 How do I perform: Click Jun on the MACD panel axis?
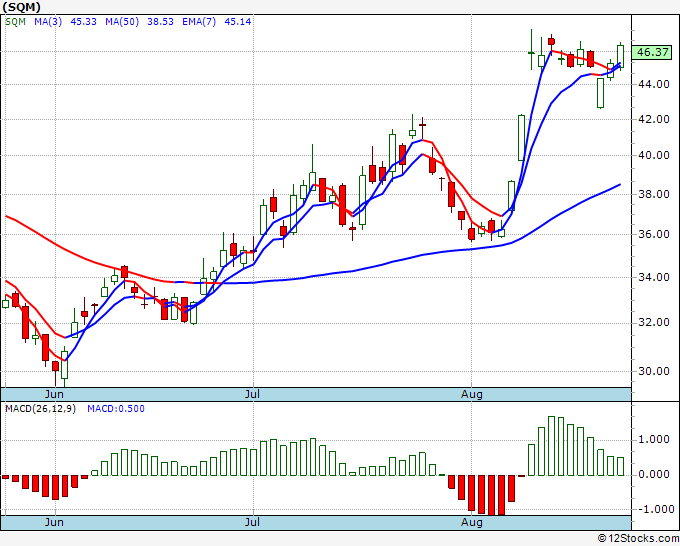(x=54, y=522)
